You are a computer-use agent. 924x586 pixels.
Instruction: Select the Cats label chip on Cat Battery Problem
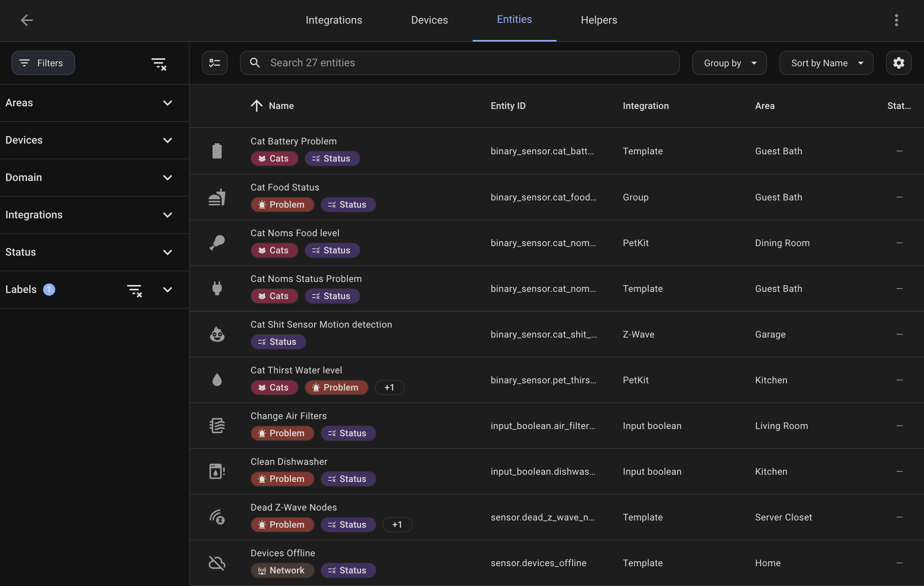tap(274, 158)
